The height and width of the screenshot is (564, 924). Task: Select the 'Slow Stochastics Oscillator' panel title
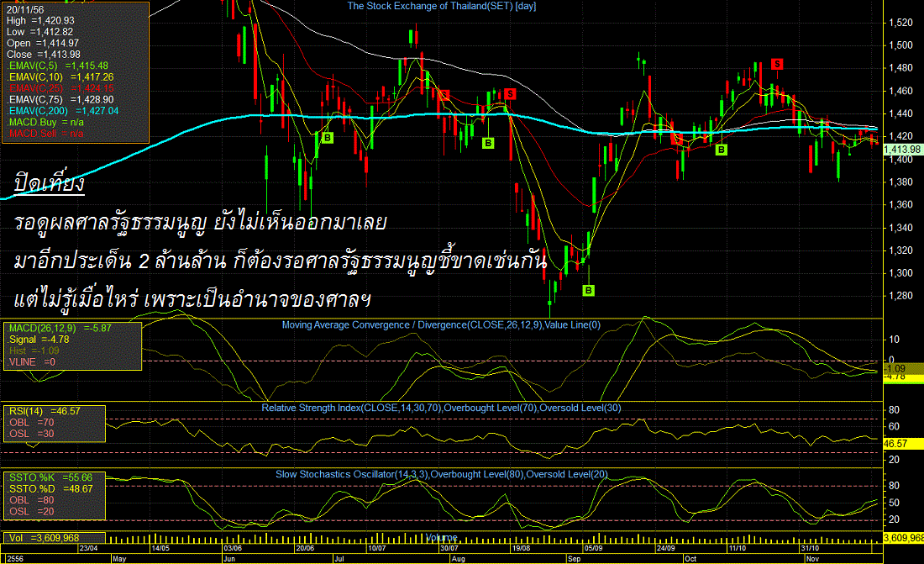(441, 474)
